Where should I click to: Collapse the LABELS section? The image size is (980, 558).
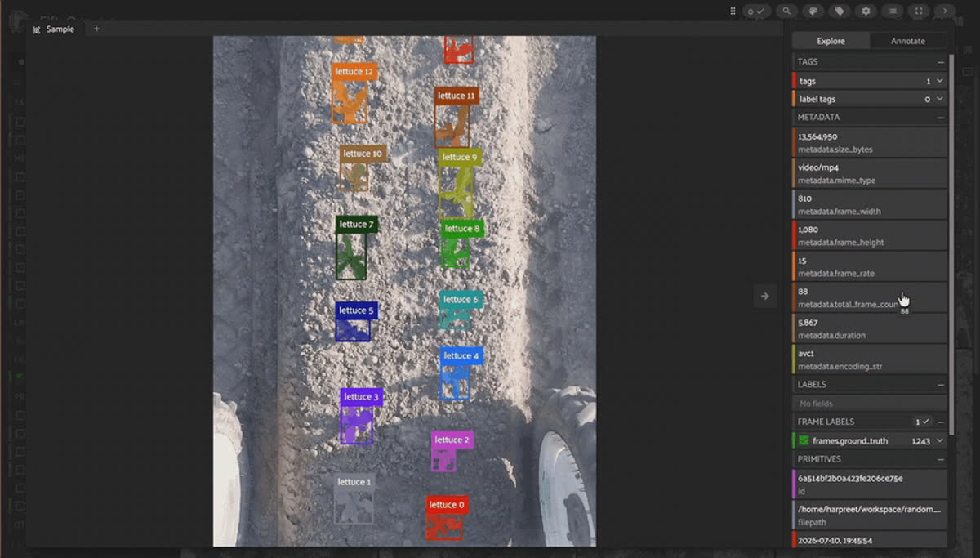coord(940,384)
